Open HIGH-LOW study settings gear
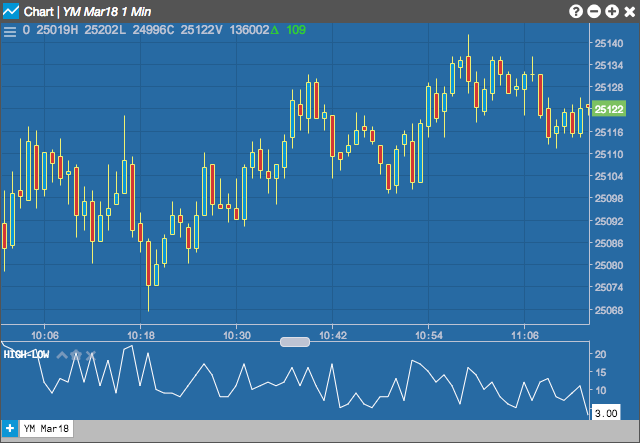This screenshot has height=443, width=640. coord(76,355)
